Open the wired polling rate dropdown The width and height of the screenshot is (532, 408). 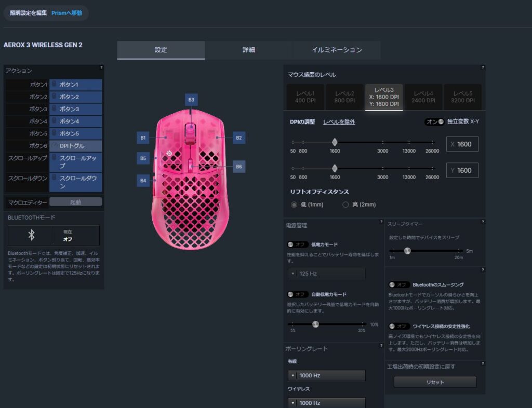326,375
